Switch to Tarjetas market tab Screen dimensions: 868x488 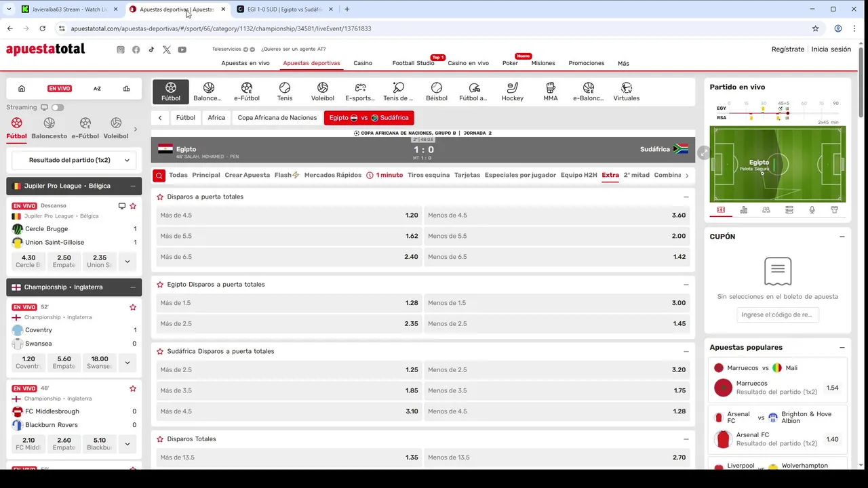coord(467,175)
